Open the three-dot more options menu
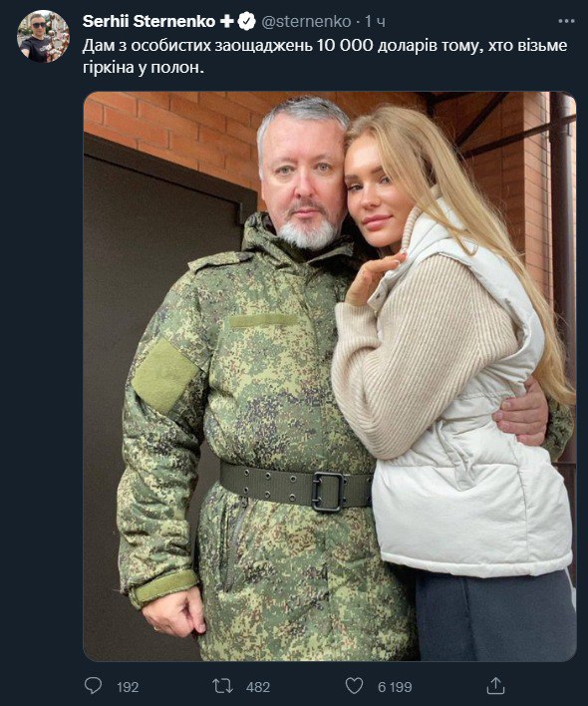 [566, 21]
